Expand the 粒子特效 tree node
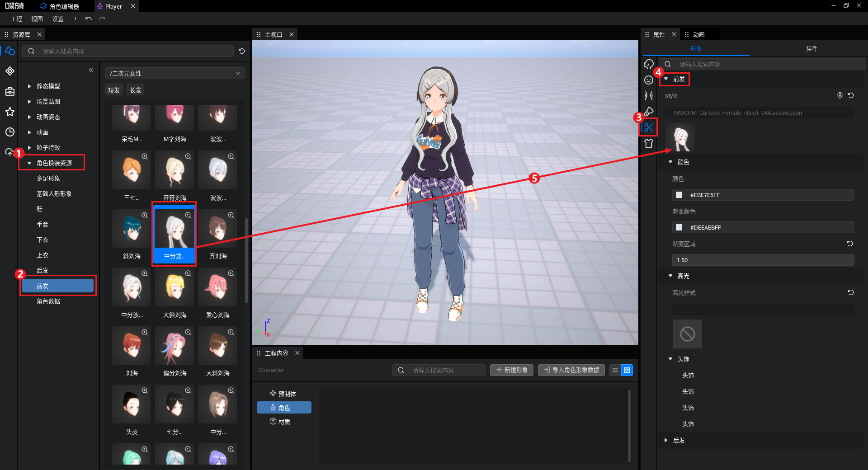Screen dimensions: 868x470 point(29,147)
